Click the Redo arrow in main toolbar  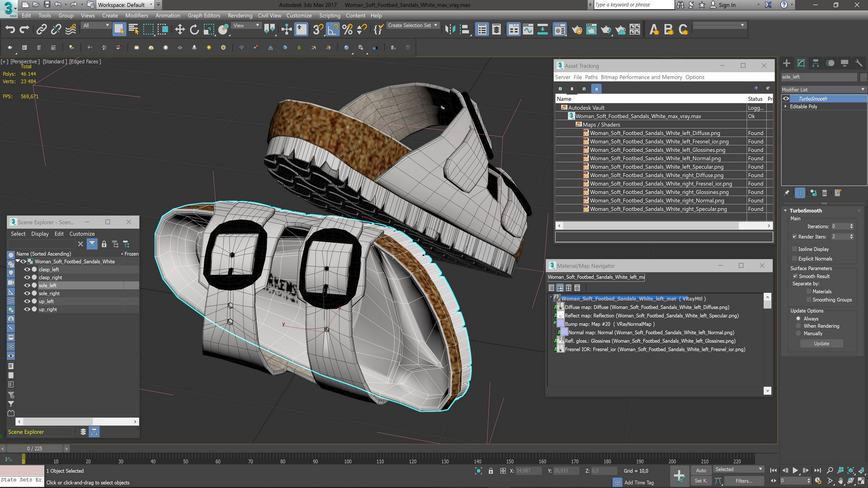coord(24,30)
